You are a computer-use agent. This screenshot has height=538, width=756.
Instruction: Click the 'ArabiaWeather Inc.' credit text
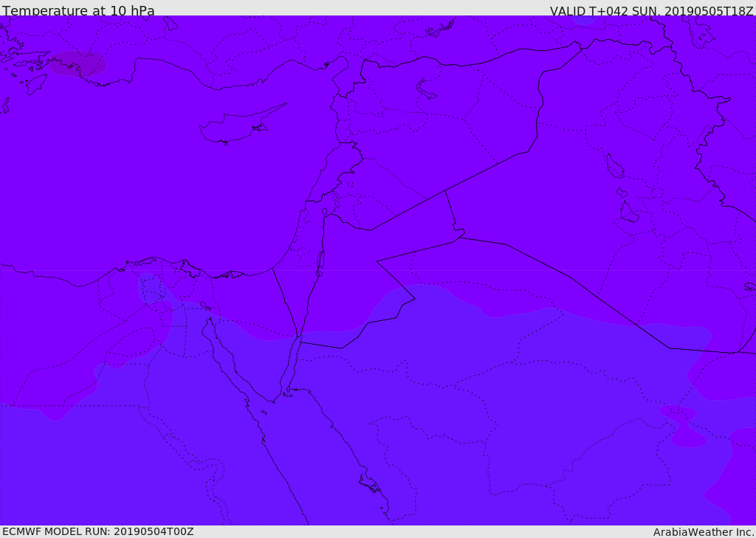pos(704,532)
